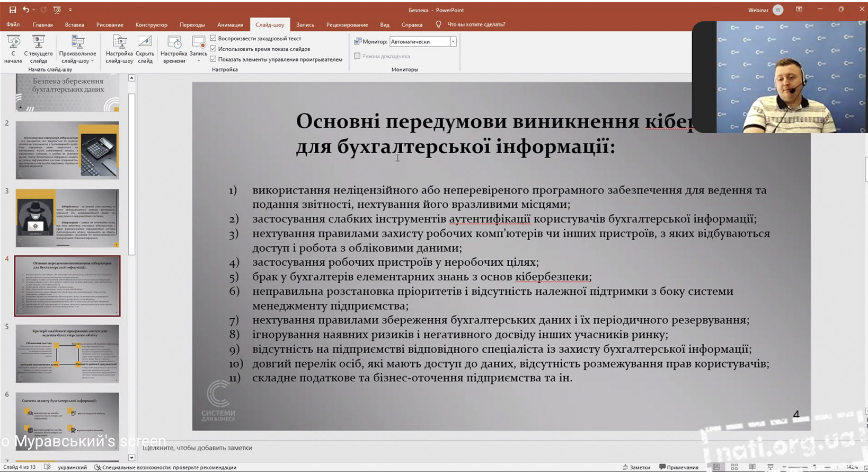Viewport: 868px width, 472px height.
Task: Open the Undo history dropdown arrow
Action: (x=33, y=10)
